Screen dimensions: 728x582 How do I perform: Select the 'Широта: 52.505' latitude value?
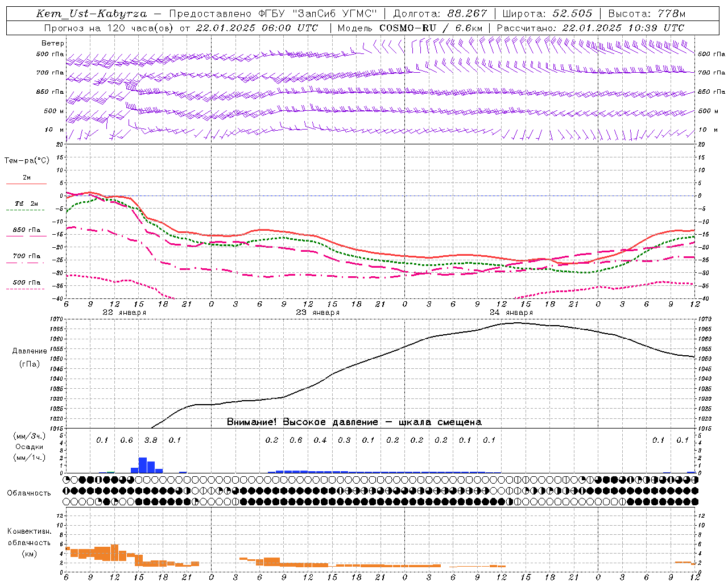[x=548, y=14]
